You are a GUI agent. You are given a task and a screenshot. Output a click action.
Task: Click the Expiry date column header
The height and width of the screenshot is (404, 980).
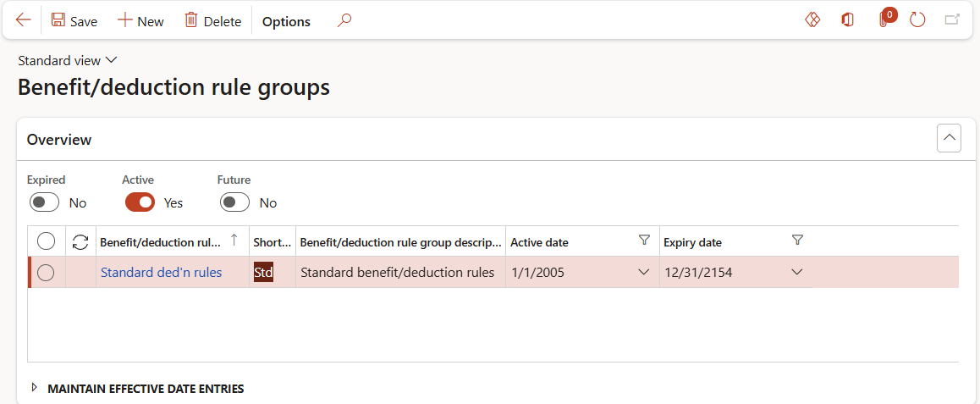[x=692, y=242]
